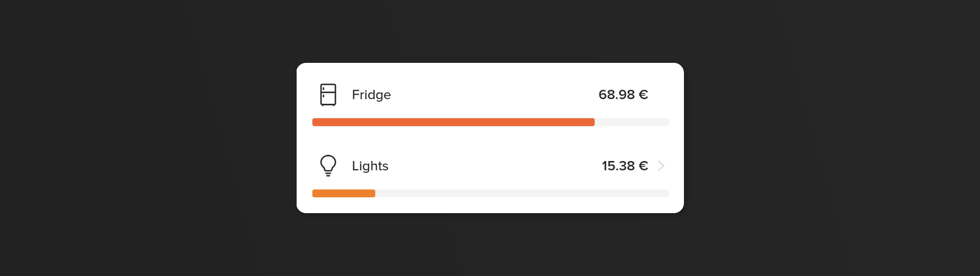Image resolution: width=980 pixels, height=276 pixels.
Task: Click the fridge appliance icon
Action: pos(328,95)
